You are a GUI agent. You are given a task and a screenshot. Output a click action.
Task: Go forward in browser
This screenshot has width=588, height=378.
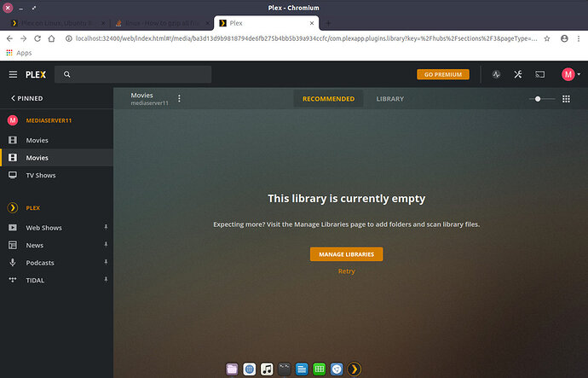(x=23, y=38)
